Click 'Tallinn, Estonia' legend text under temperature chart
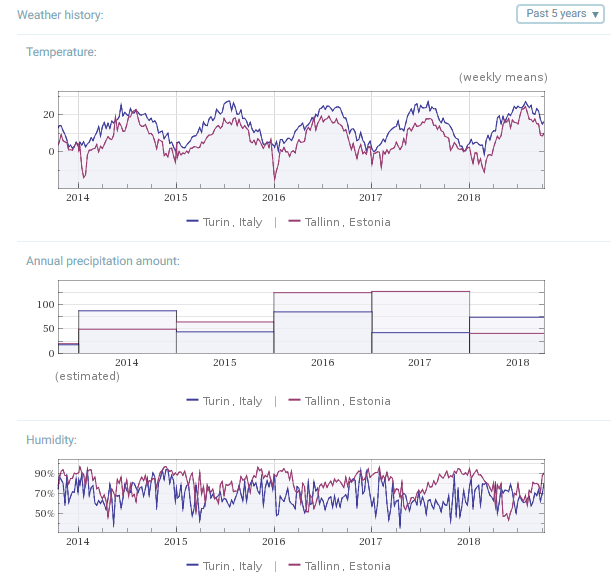The height and width of the screenshot is (582, 611). 348,222
